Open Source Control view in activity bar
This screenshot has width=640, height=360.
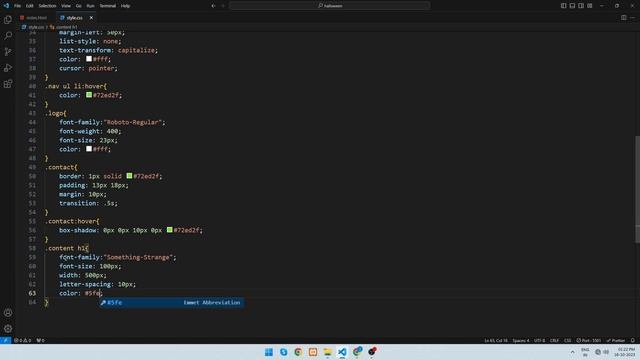(8, 51)
